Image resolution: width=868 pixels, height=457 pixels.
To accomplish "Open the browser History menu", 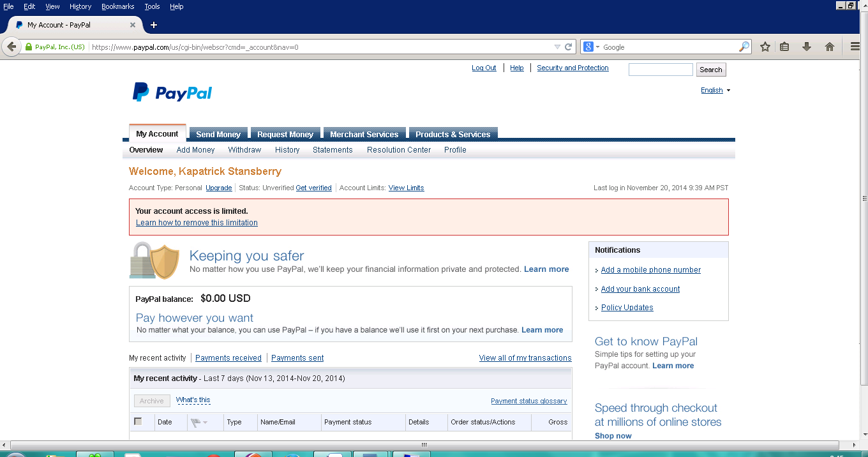I will point(80,6).
